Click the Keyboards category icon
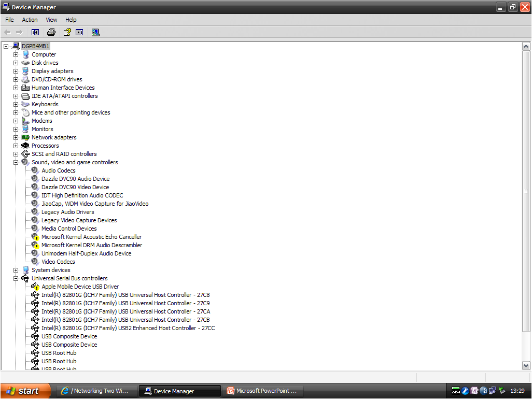Screen dimensions: 532x399 [x=25, y=104]
